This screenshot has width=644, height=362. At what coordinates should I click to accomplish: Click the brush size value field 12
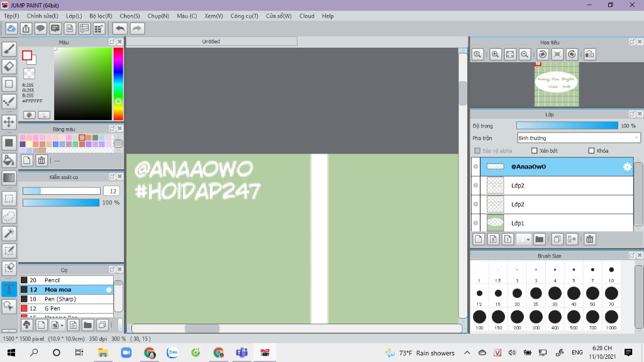click(x=112, y=191)
